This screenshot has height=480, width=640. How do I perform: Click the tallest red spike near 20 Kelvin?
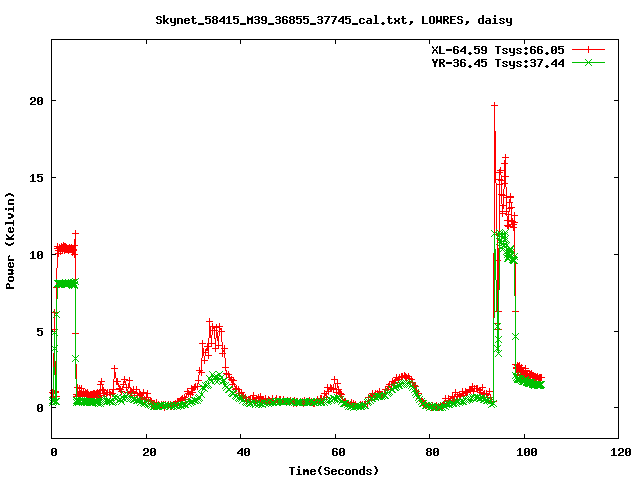(494, 105)
